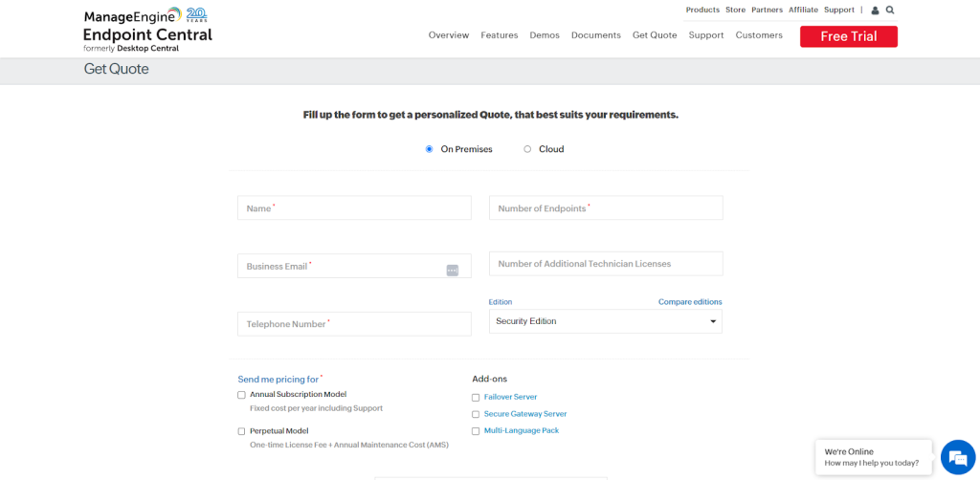
Task: Open Support in main navigation
Action: pyautogui.click(x=706, y=35)
